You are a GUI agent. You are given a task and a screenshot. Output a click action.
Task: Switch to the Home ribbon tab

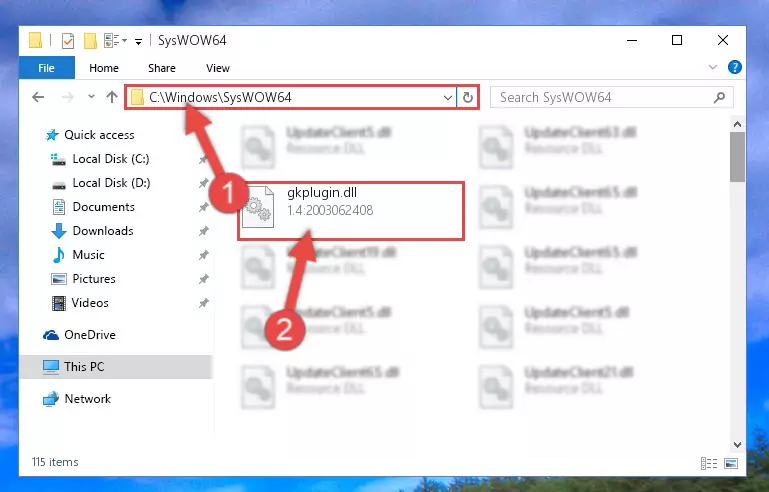pos(103,68)
